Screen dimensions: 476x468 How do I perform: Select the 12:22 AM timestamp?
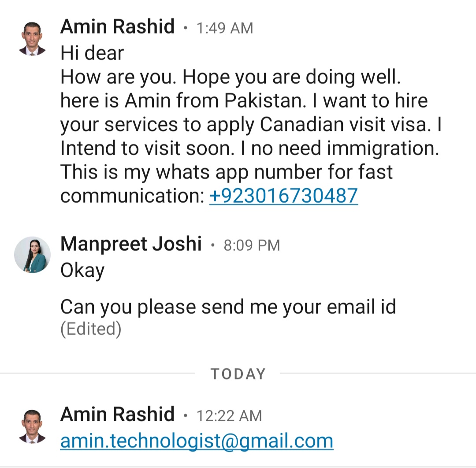coord(229,416)
